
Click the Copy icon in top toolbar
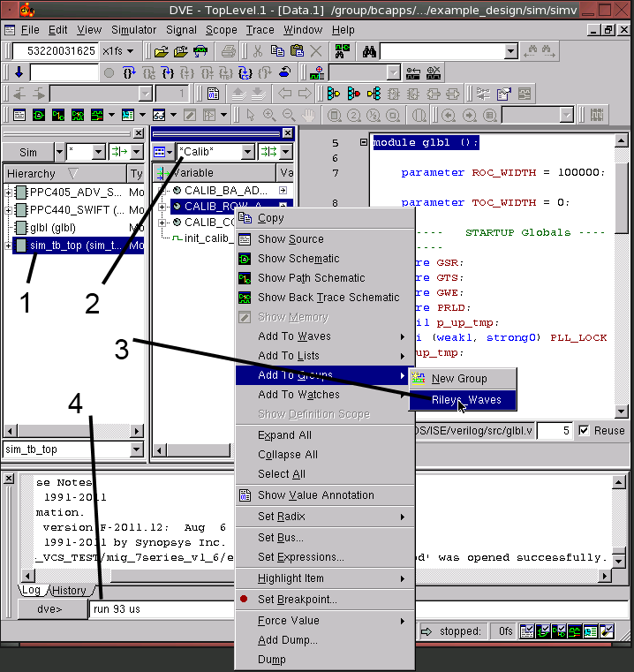278,51
